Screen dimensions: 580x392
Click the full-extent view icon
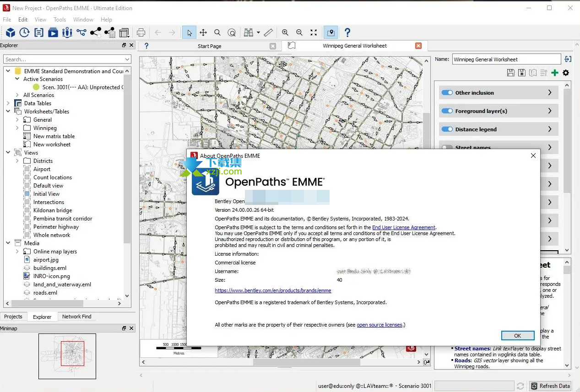(314, 32)
